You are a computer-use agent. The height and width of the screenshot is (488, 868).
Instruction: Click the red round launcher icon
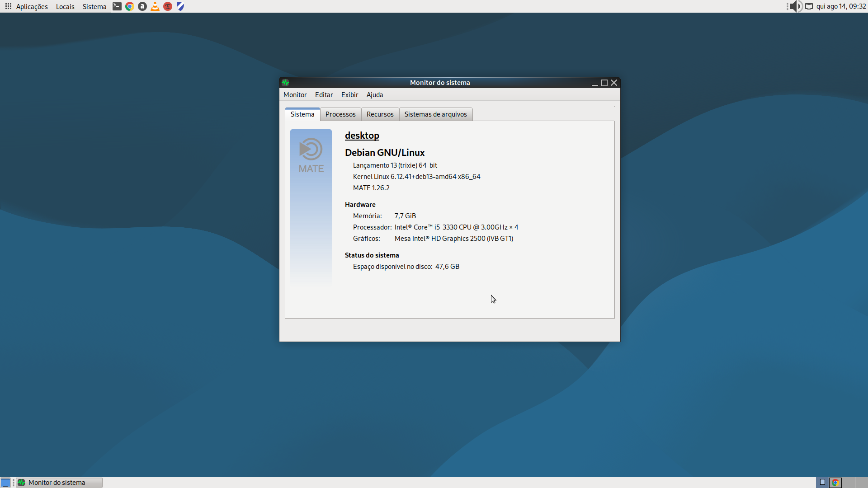click(168, 6)
